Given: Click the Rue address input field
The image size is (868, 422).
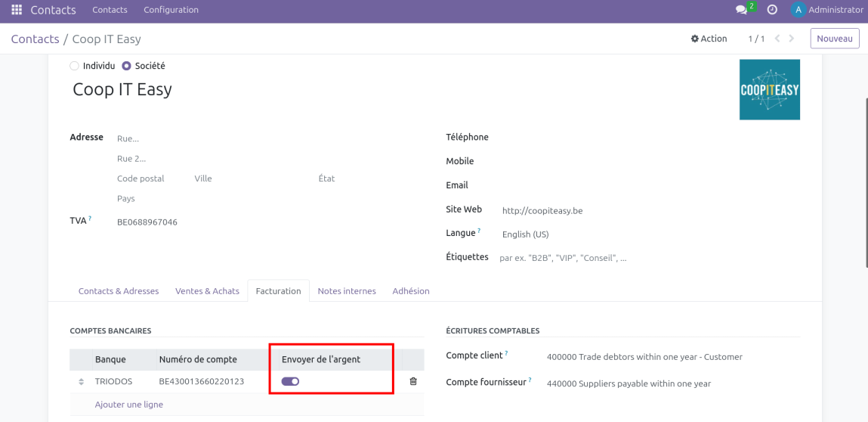Looking at the screenshot, I should tap(264, 138).
